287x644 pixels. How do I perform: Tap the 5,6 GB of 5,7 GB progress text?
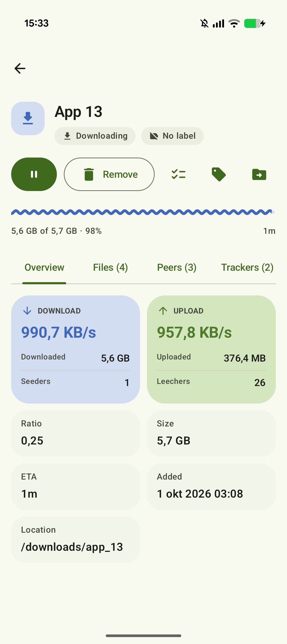pos(56,231)
